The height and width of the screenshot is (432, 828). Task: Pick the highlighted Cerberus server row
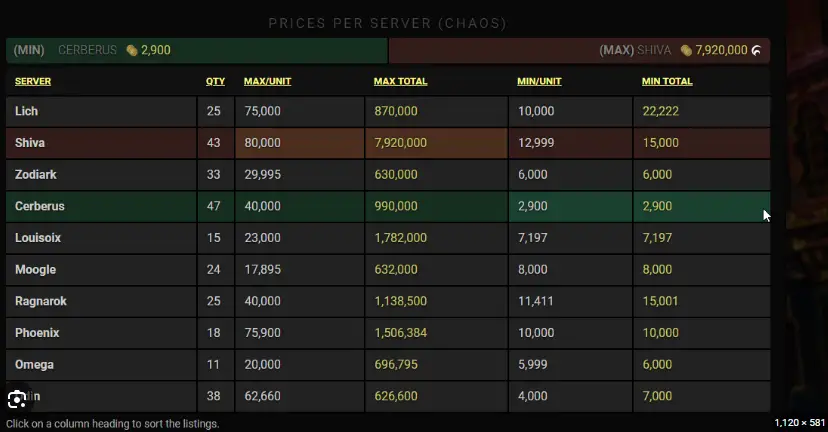click(388, 206)
